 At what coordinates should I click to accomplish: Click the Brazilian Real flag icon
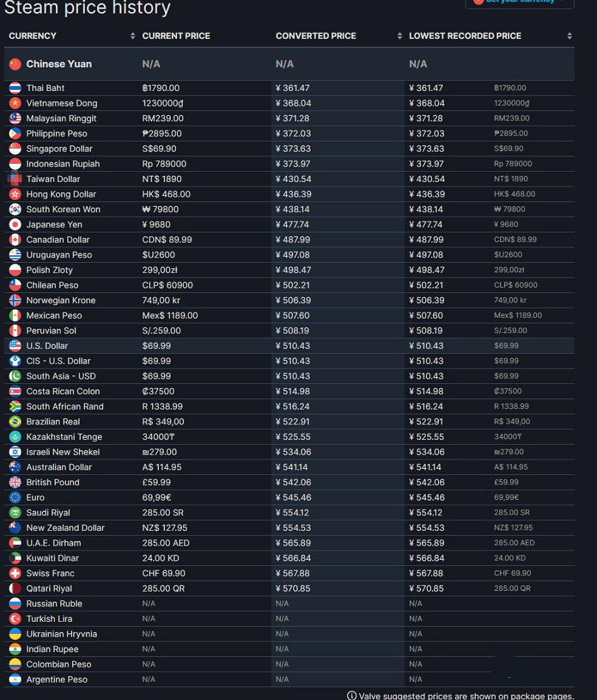tap(15, 422)
